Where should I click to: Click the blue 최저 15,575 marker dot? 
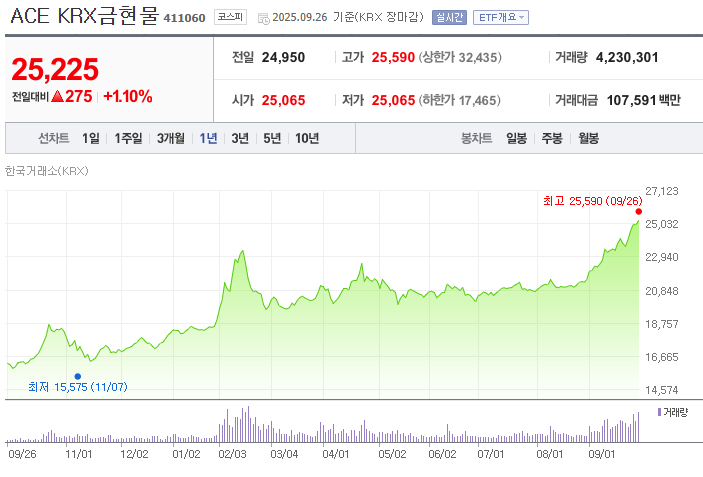pos(78,377)
